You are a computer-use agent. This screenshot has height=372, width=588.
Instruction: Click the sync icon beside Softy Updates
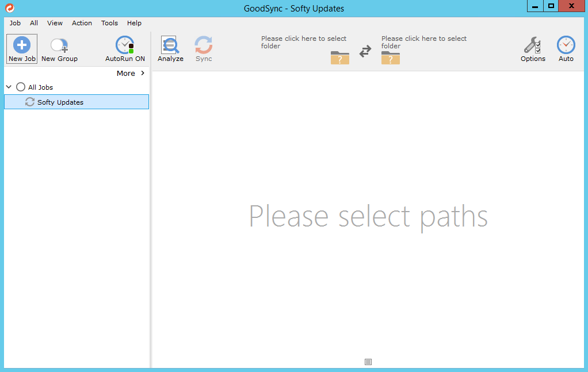29,102
